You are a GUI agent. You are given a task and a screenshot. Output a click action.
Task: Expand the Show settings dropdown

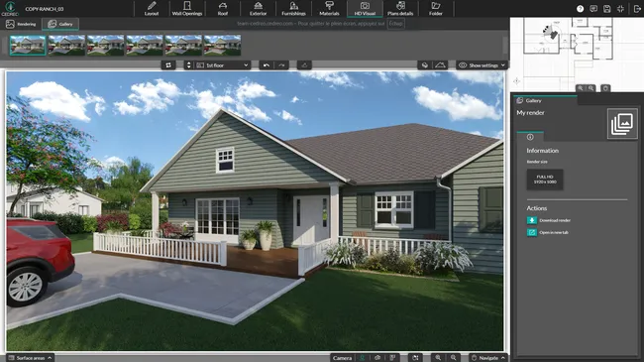pyautogui.click(x=483, y=65)
